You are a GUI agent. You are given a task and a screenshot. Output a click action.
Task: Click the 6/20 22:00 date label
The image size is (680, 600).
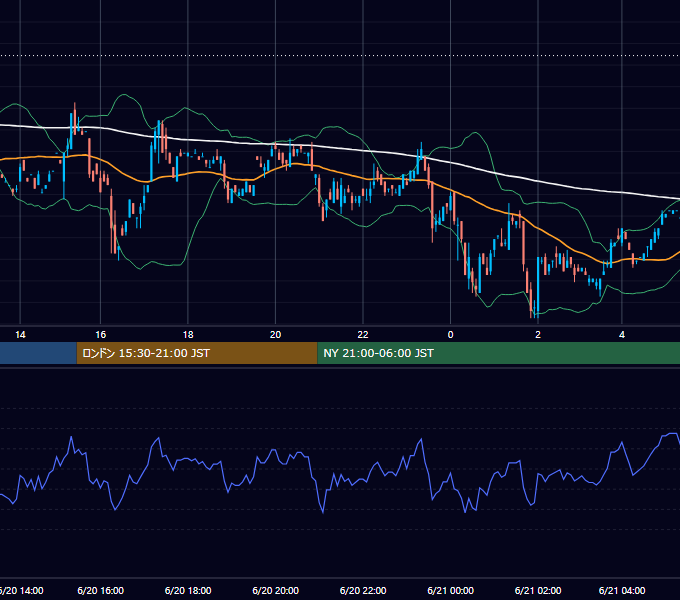tap(363, 590)
